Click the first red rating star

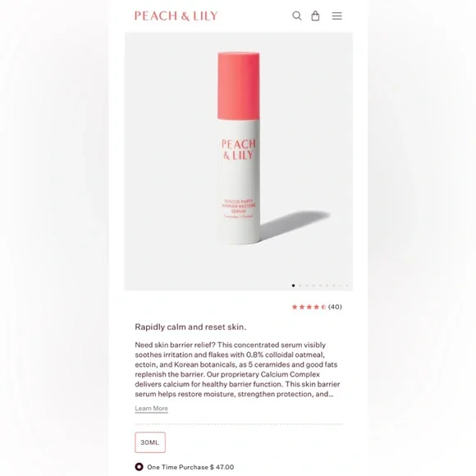295,307
